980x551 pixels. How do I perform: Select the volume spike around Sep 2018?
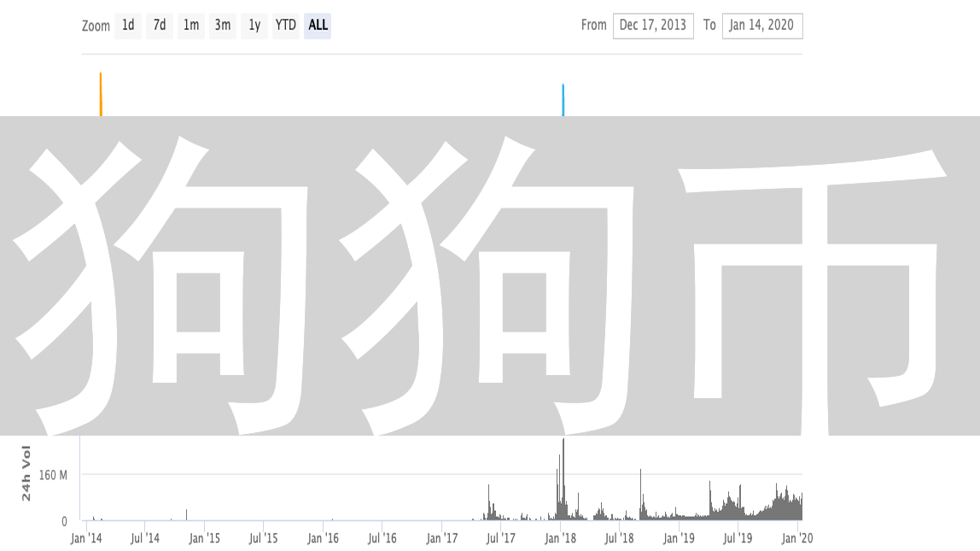[640, 494]
